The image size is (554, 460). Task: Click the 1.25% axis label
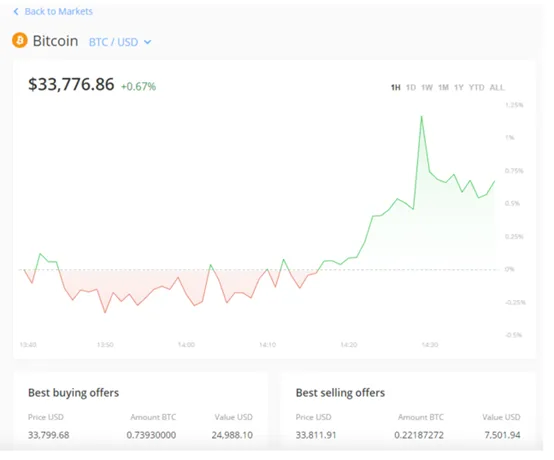(x=514, y=105)
